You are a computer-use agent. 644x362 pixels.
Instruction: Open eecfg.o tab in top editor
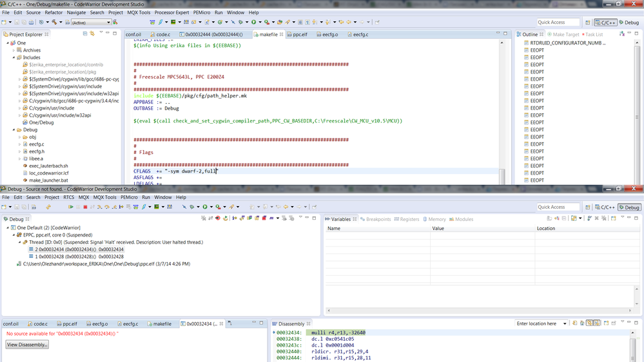pos(327,35)
